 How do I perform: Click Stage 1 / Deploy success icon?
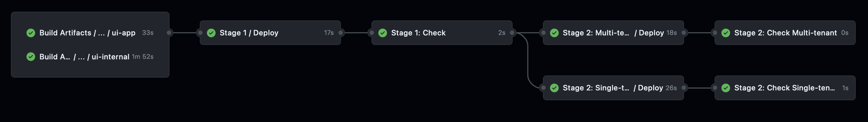click(x=211, y=33)
